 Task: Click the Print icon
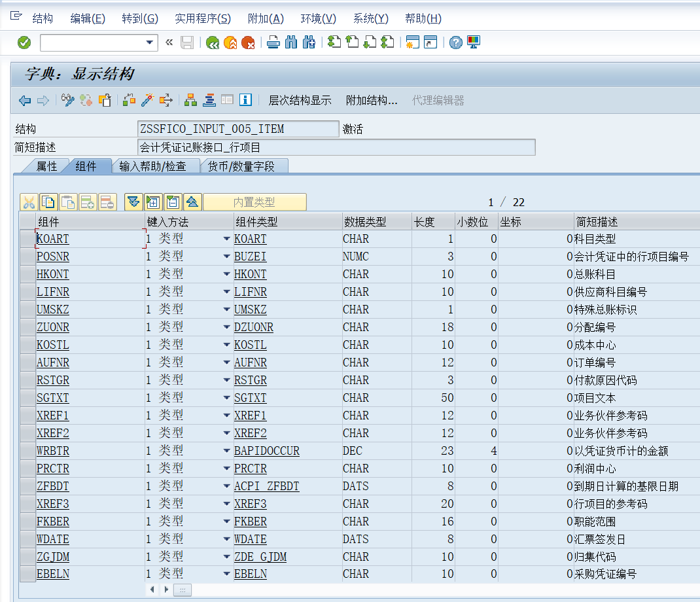pos(273,43)
